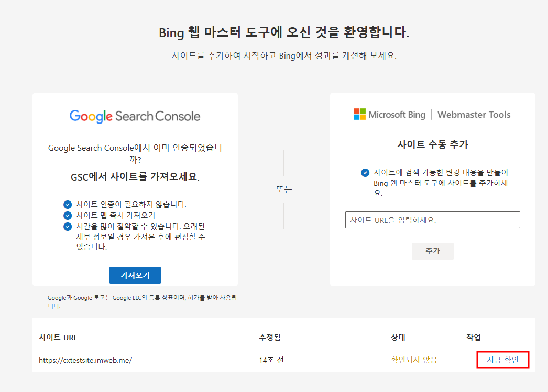Click the Webmaster Tools logo text

(x=474, y=115)
